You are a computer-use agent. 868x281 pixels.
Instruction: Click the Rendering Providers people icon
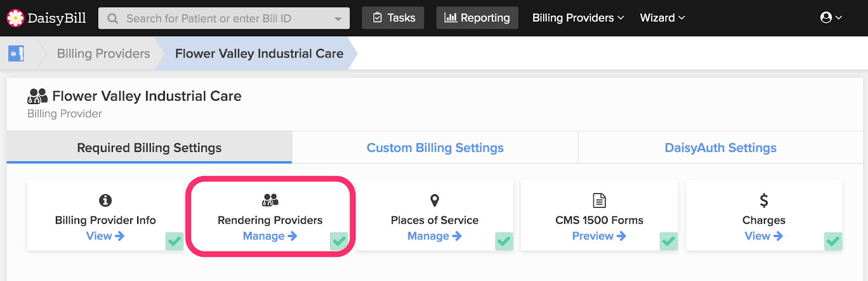click(270, 200)
